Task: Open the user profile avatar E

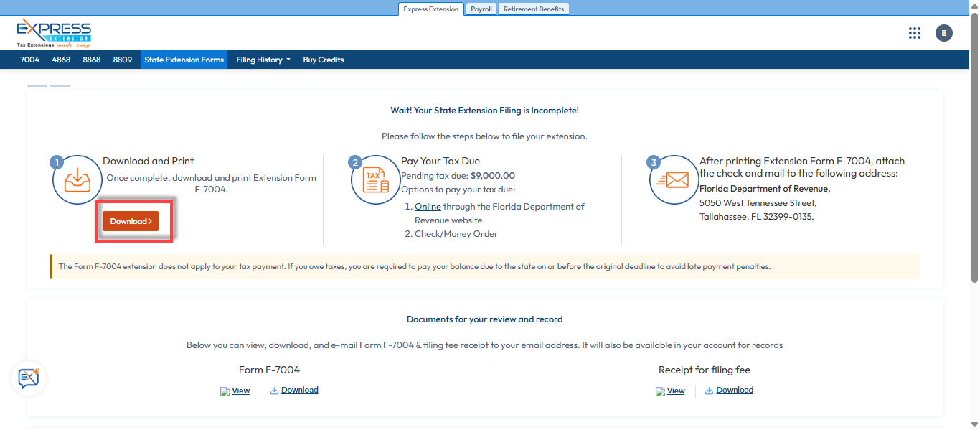Action: [x=944, y=33]
